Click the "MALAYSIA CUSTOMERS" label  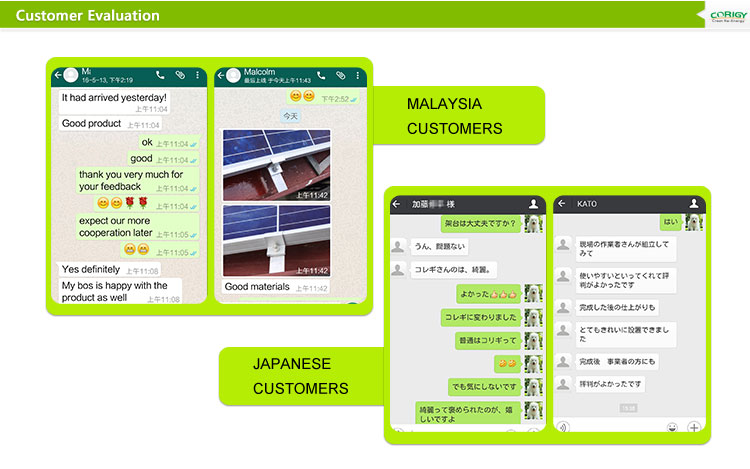coord(454,116)
